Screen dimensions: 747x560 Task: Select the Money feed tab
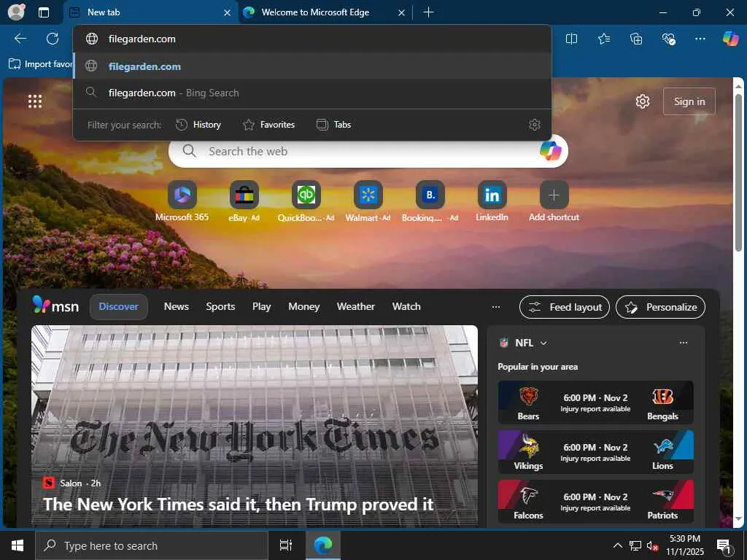pyautogui.click(x=304, y=307)
